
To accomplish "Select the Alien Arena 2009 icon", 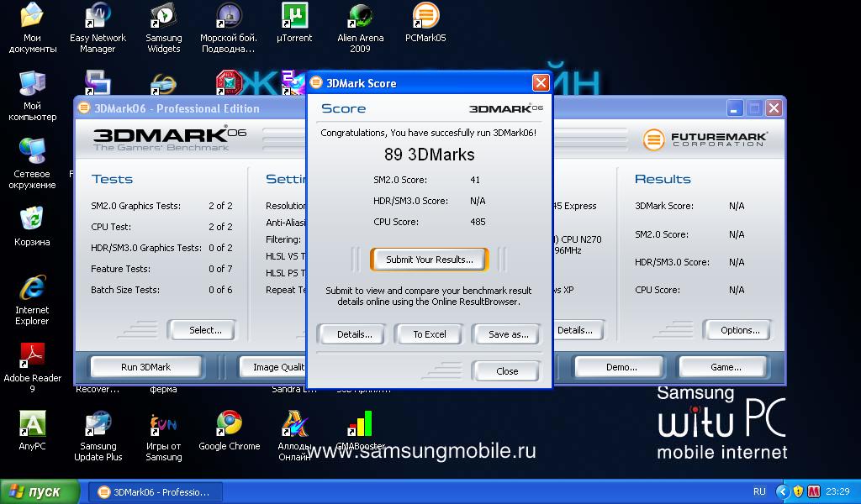I will click(360, 28).
